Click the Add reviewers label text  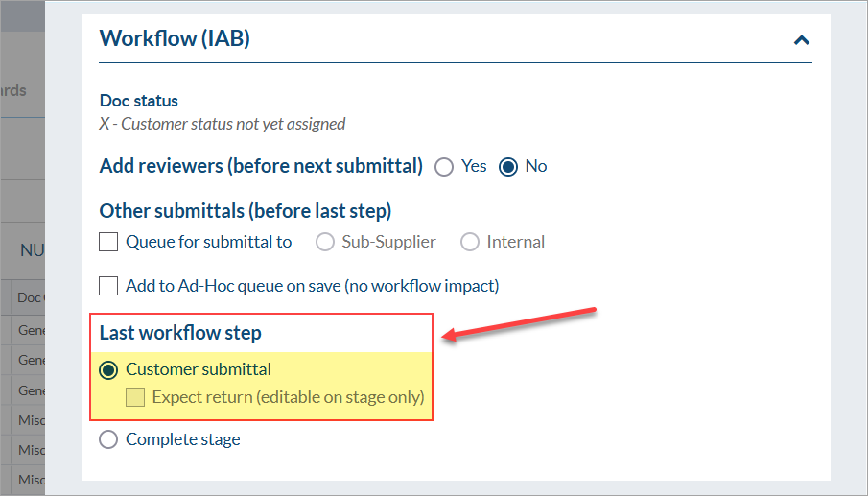(x=261, y=166)
